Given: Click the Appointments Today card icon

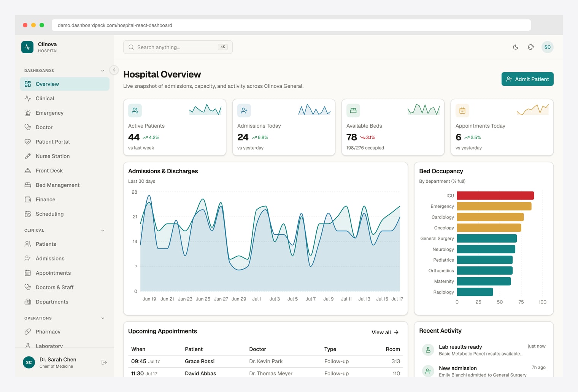Looking at the screenshot, I should [462, 111].
